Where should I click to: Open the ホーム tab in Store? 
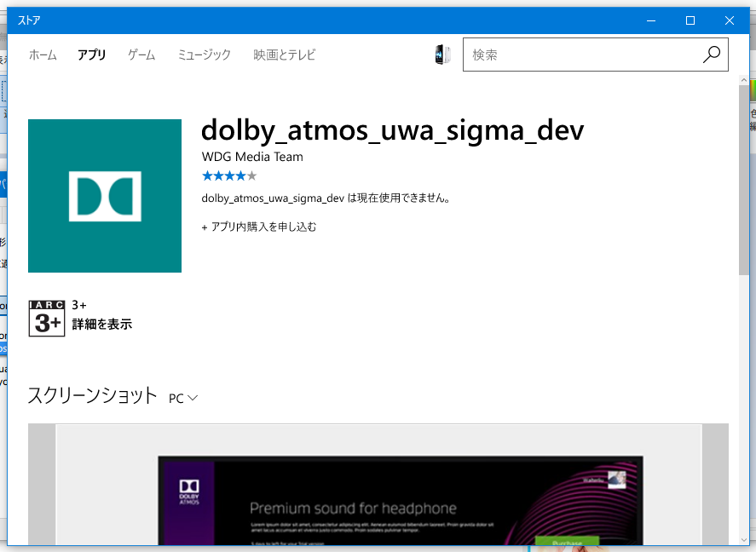tap(43, 55)
